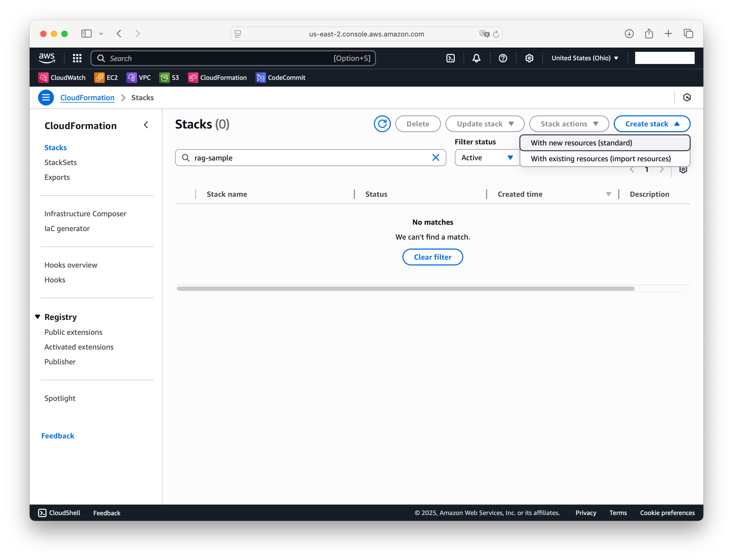
Task: Open the AWS services grid menu
Action: [77, 58]
